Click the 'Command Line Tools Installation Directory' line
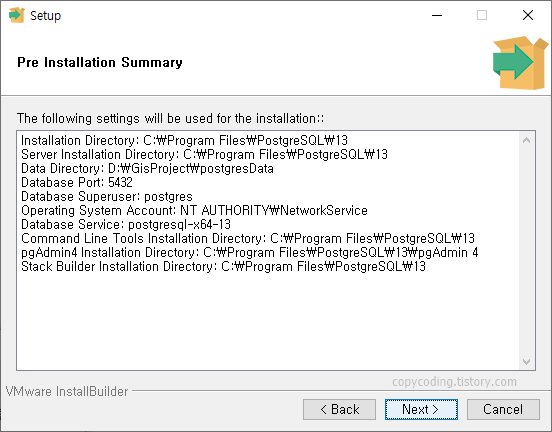The width and height of the screenshot is (552, 432). click(x=248, y=239)
